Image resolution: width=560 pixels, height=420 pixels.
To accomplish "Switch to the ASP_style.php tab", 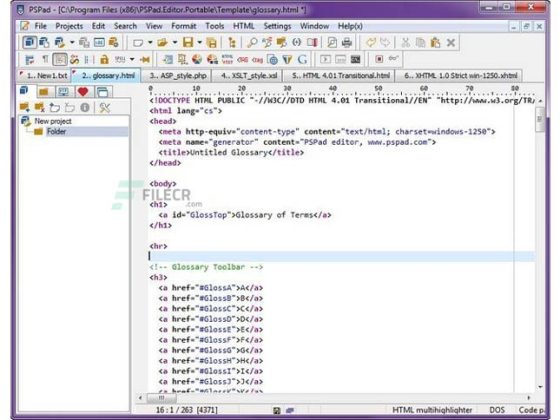I will click(x=176, y=76).
